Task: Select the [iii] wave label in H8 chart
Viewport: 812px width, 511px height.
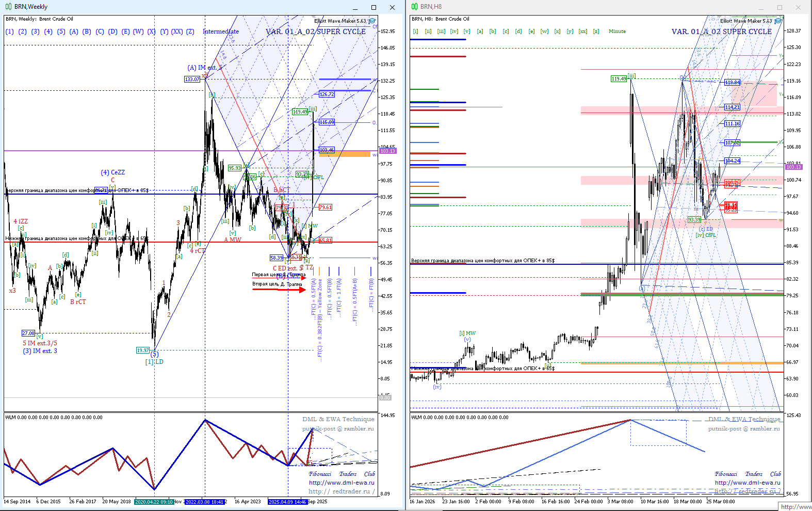Action: [441, 31]
